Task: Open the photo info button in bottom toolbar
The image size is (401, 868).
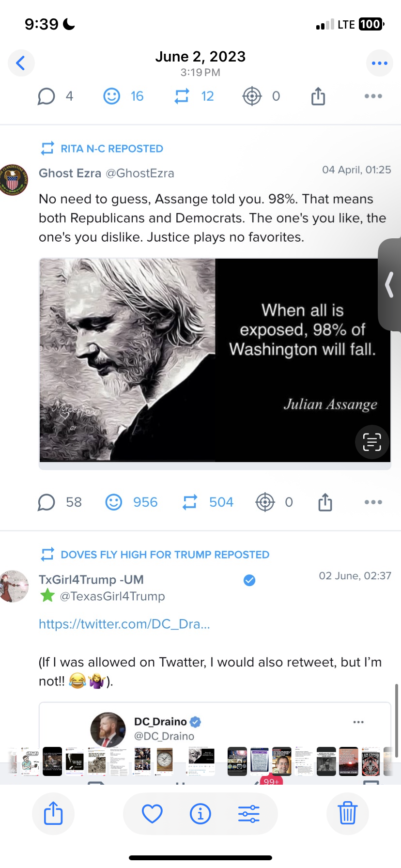Action: point(200,814)
